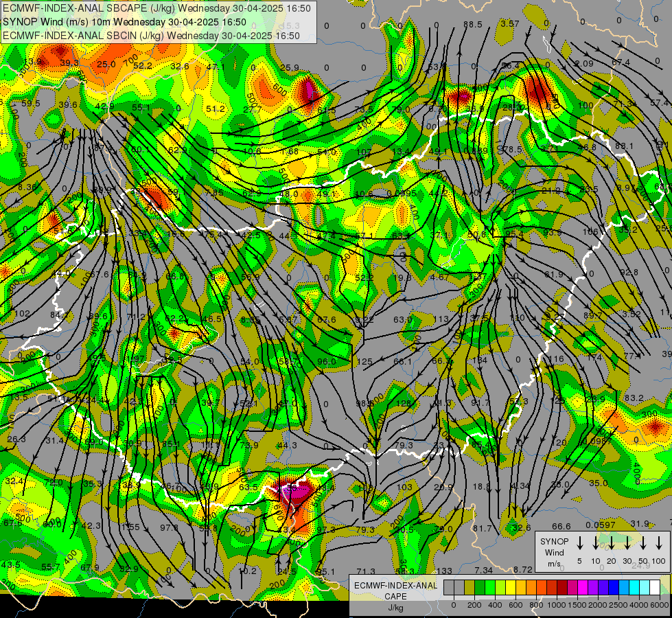672x618 pixels.
Task: Pick the pure yellow CAPE legend swatch
Action: click(x=511, y=587)
